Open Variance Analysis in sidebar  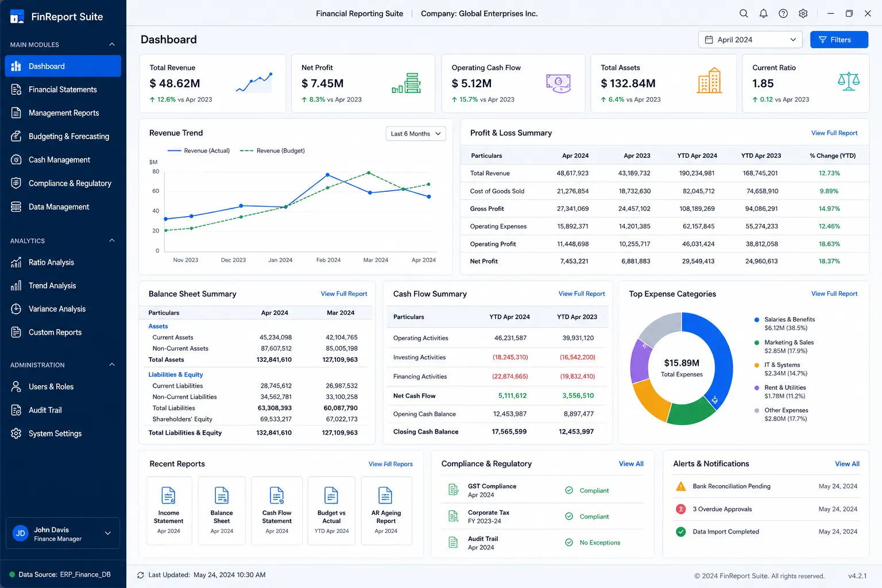63,309
